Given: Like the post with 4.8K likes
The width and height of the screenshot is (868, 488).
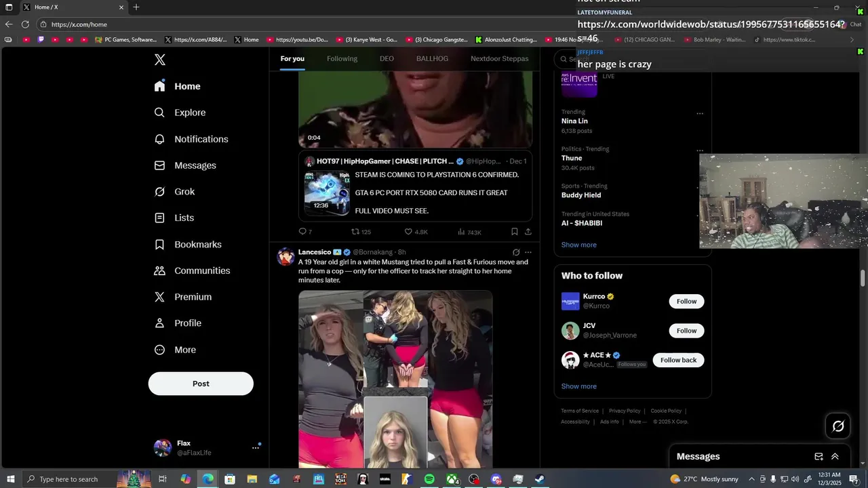Looking at the screenshot, I should coord(416,232).
